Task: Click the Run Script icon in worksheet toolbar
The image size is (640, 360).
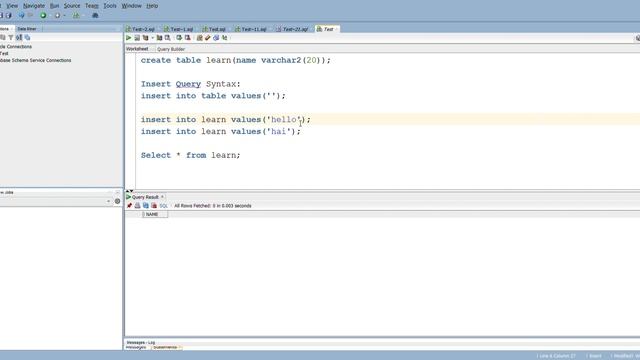Action: click(x=137, y=38)
